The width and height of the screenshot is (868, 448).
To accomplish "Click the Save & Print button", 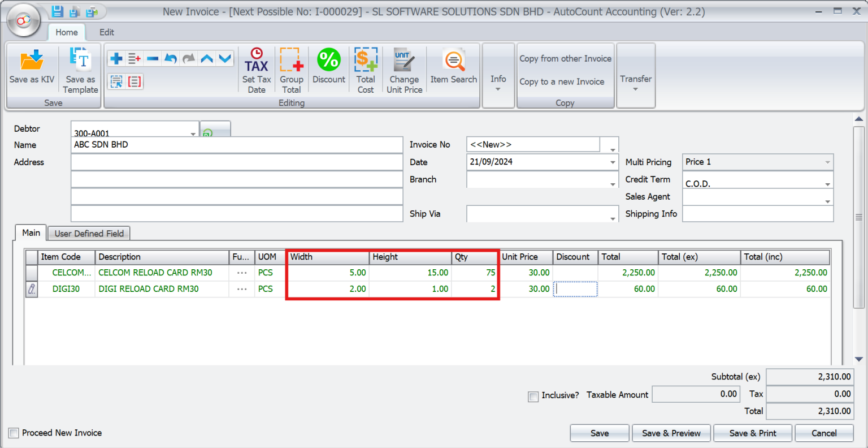I will tap(753, 433).
